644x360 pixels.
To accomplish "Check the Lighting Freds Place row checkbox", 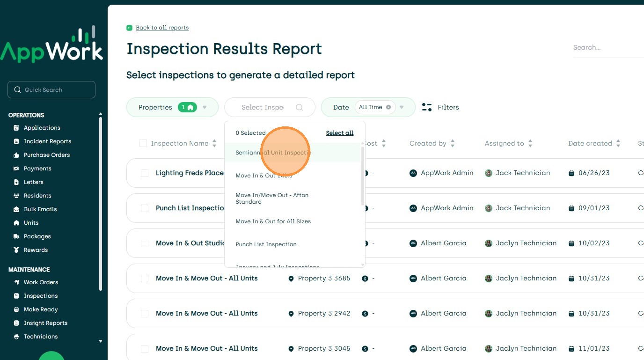I will click(145, 173).
